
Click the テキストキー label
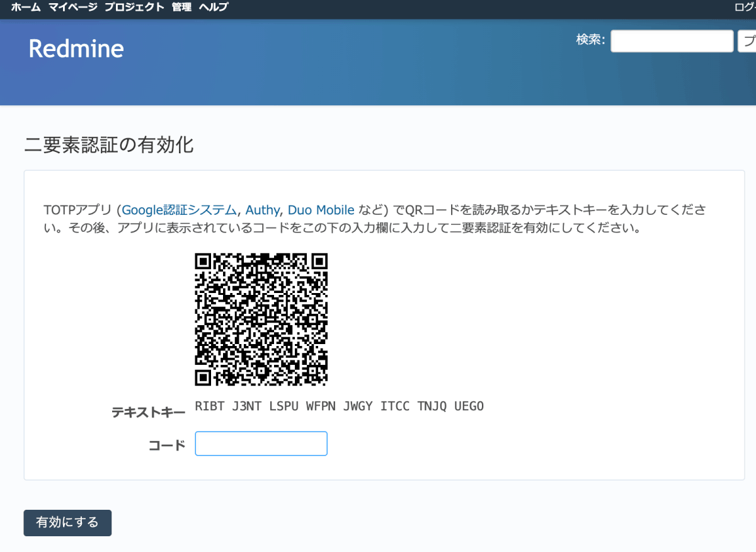(148, 413)
